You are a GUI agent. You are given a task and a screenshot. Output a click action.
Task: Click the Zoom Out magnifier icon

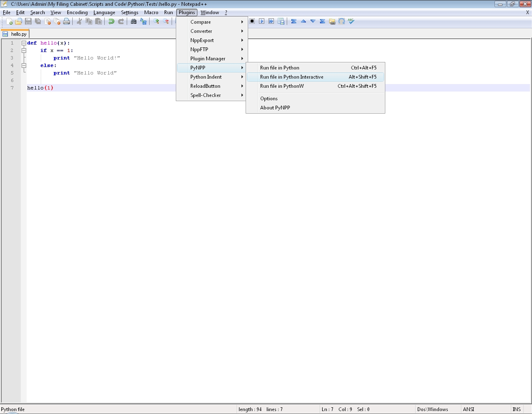pyautogui.click(x=166, y=21)
